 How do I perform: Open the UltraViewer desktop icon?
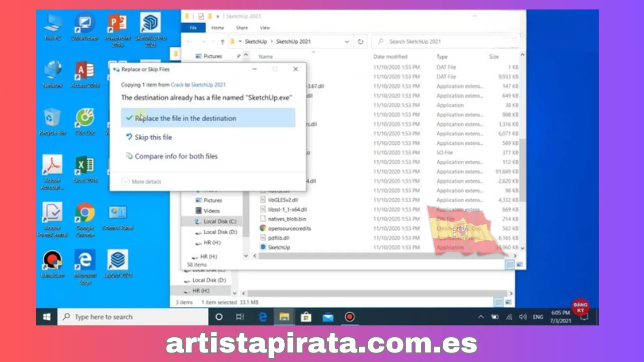(85, 27)
